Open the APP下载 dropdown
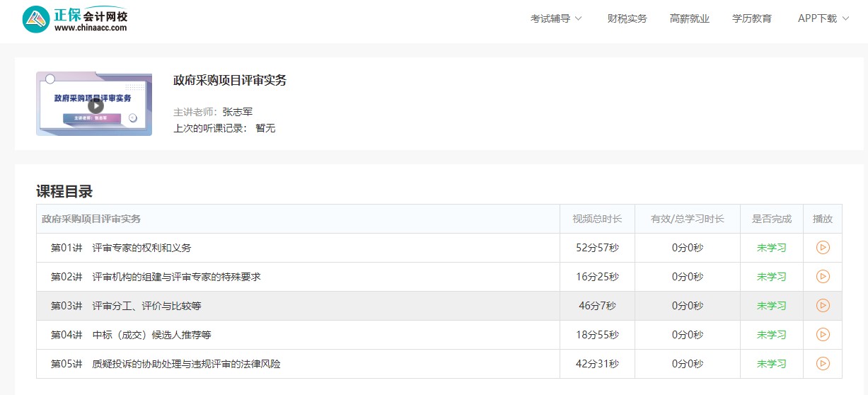This screenshot has height=395, width=868. click(823, 19)
